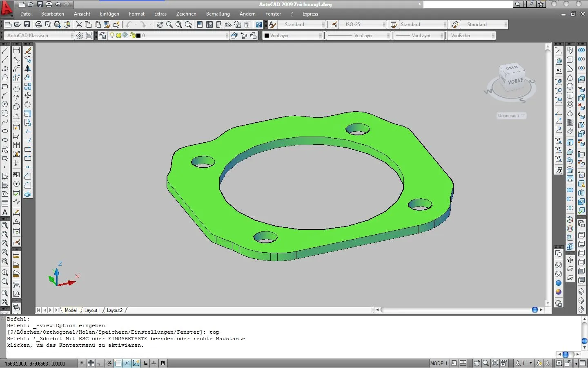Screen dimensions: 588x368
Task: Select the Polygon drawing tool
Action: [x=5, y=77]
